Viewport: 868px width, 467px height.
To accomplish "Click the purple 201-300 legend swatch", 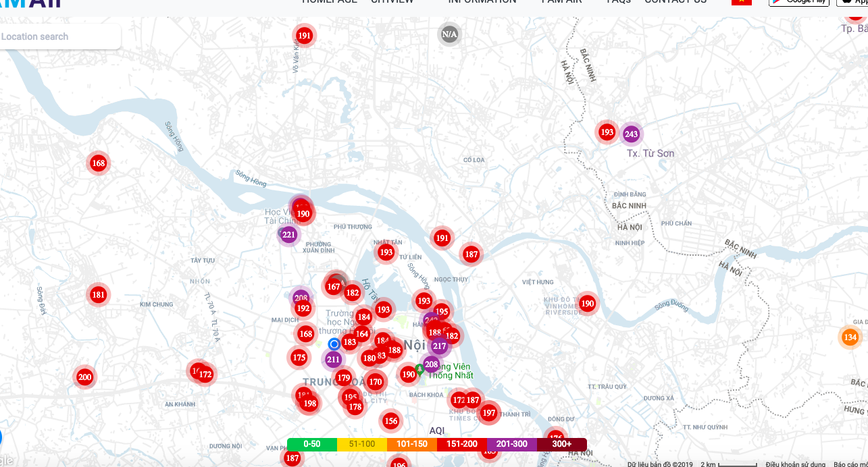I will 512,444.
